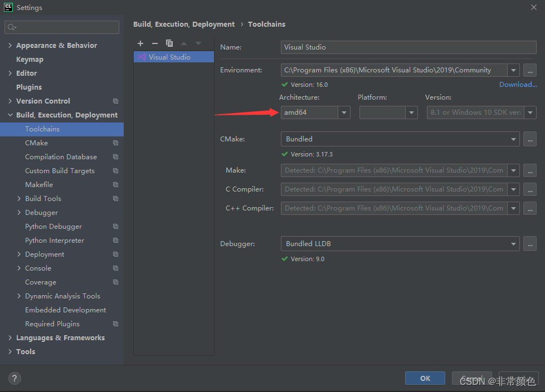Screen dimensions: 545x392
Task: Browse for C Compiler path
Action: 530,189
